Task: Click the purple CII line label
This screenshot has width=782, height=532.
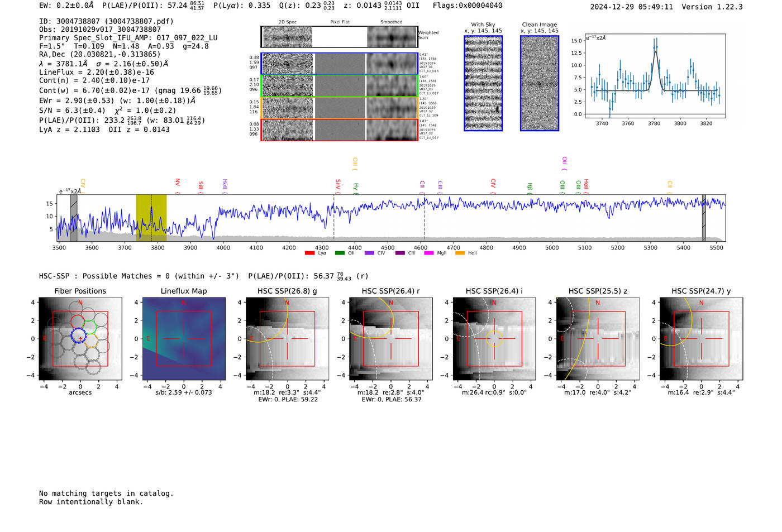Action: (422, 187)
